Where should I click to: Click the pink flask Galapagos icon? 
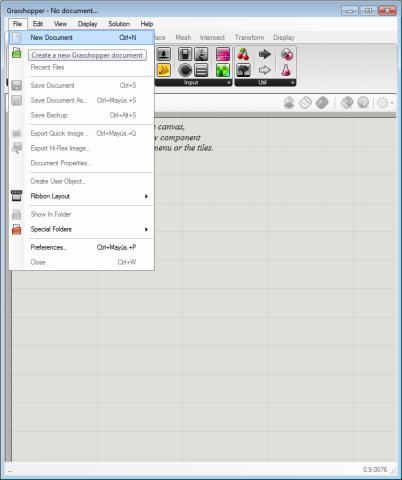click(286, 70)
